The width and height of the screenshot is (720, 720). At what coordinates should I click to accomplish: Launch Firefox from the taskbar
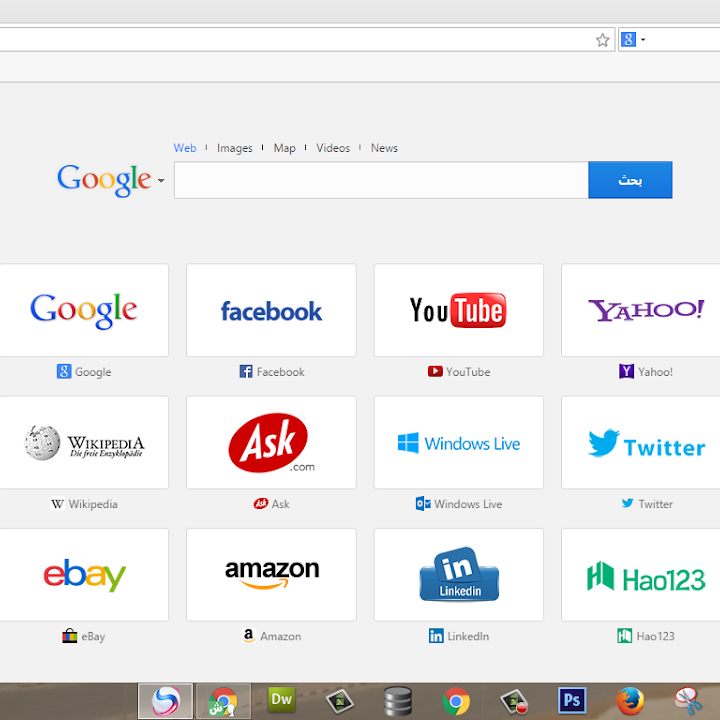click(x=630, y=701)
